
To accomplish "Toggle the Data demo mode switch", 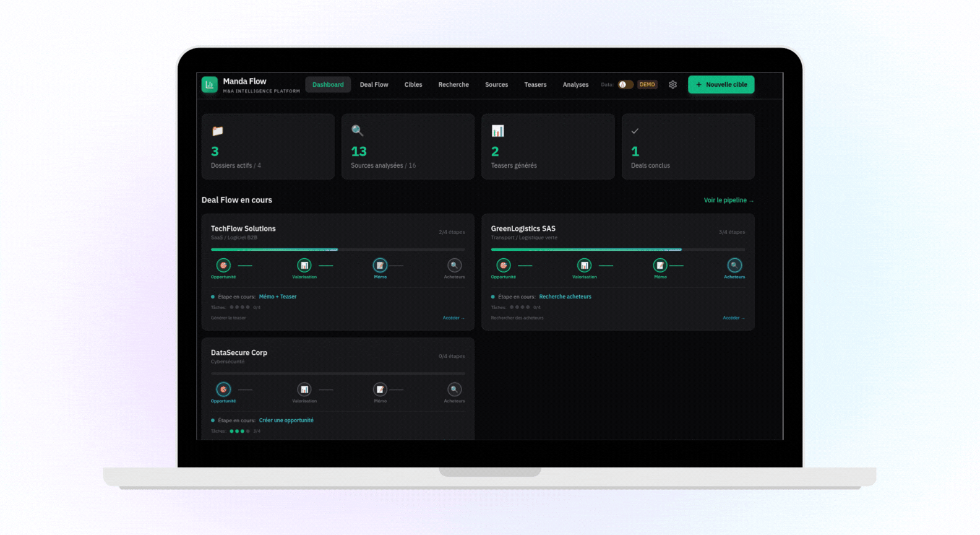I will pyautogui.click(x=625, y=85).
